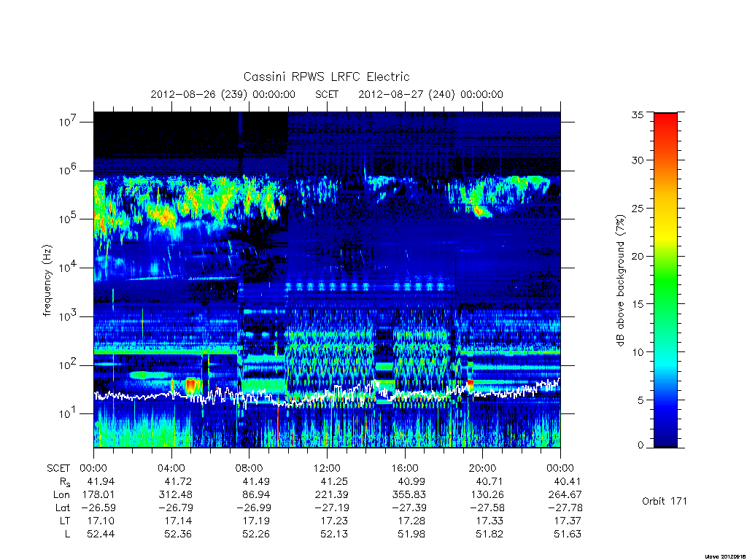Screen dimensions: 747x560
Task: Click the Lat value -27.78
Action: point(565,507)
